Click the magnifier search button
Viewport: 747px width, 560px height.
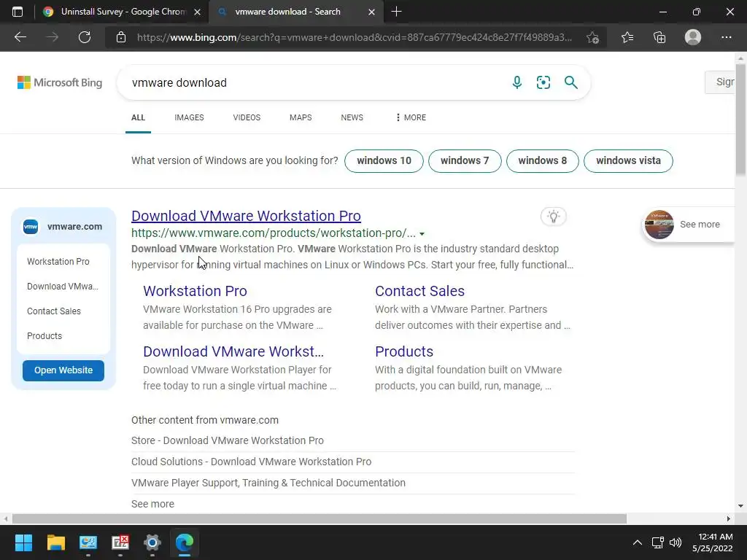pos(570,82)
